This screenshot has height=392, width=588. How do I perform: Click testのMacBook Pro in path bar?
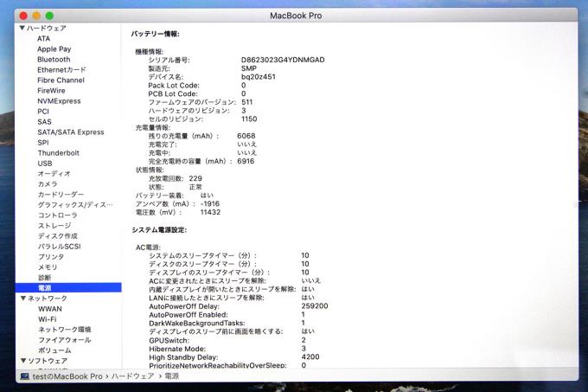pyautogui.click(x=67, y=376)
